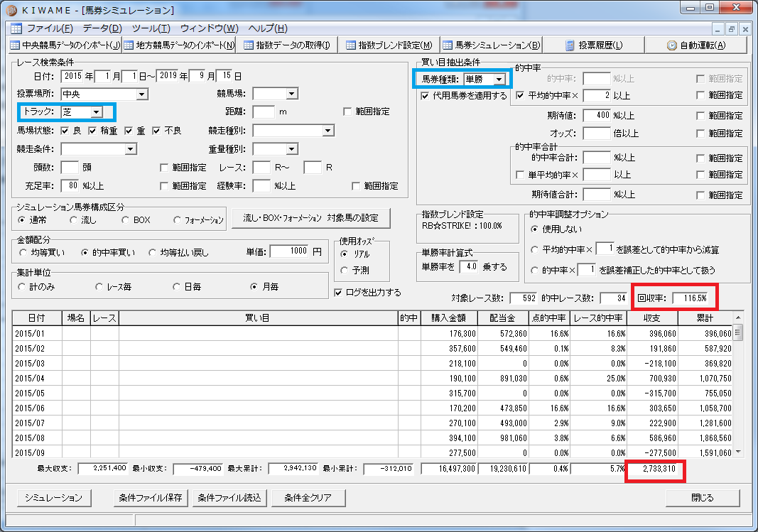The image size is (758, 532).
Task: Open 馬券シミュレーション from the toolbar
Action: [x=492, y=45]
